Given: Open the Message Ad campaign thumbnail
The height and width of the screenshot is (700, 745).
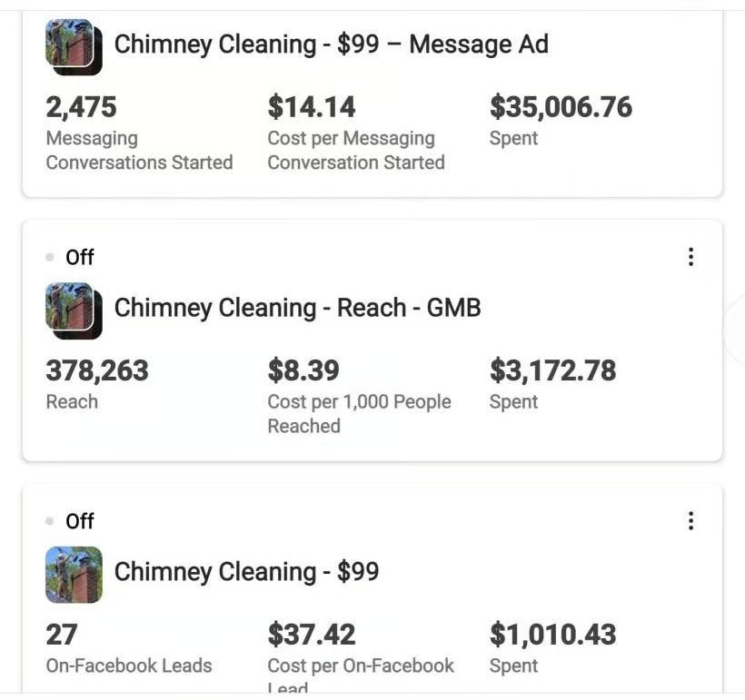Looking at the screenshot, I should click(x=74, y=47).
